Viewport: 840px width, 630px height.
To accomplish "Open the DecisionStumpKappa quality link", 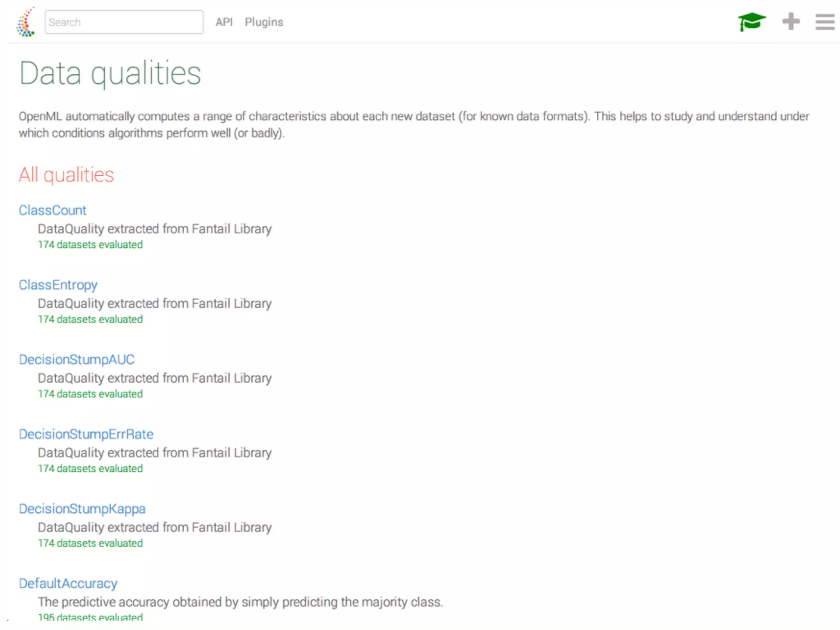I will (x=82, y=509).
